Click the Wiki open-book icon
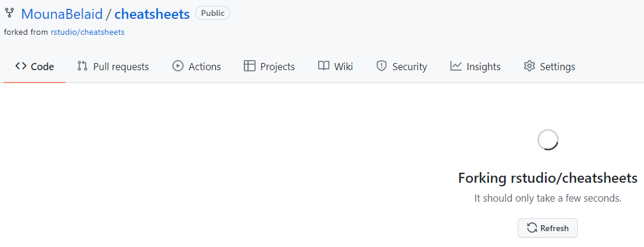 click(323, 66)
